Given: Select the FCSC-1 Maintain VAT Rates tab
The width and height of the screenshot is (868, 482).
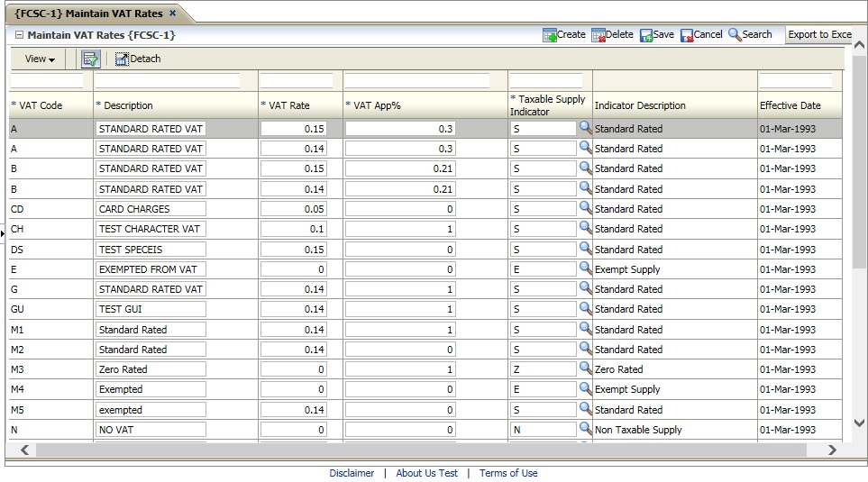Looking at the screenshot, I should [88, 13].
